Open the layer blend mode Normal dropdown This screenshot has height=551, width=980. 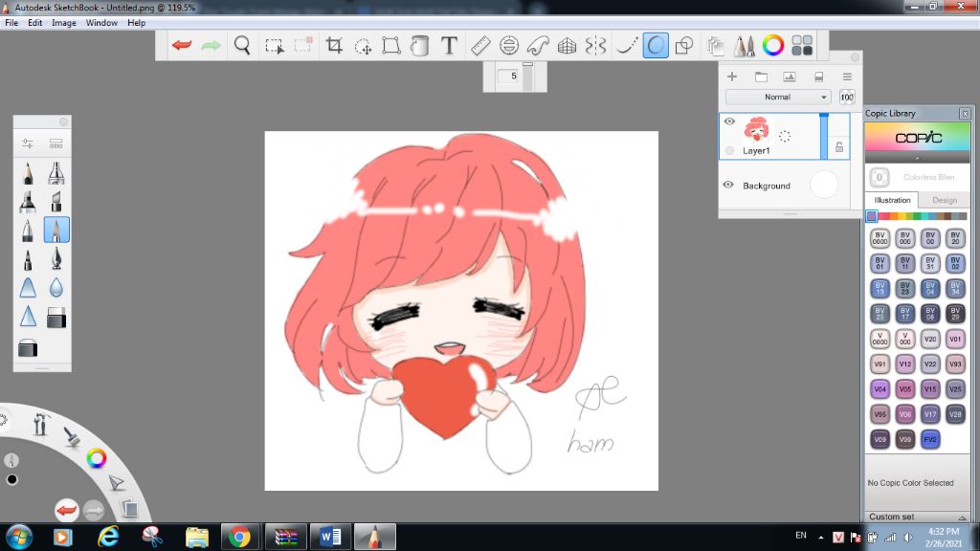[x=778, y=97]
